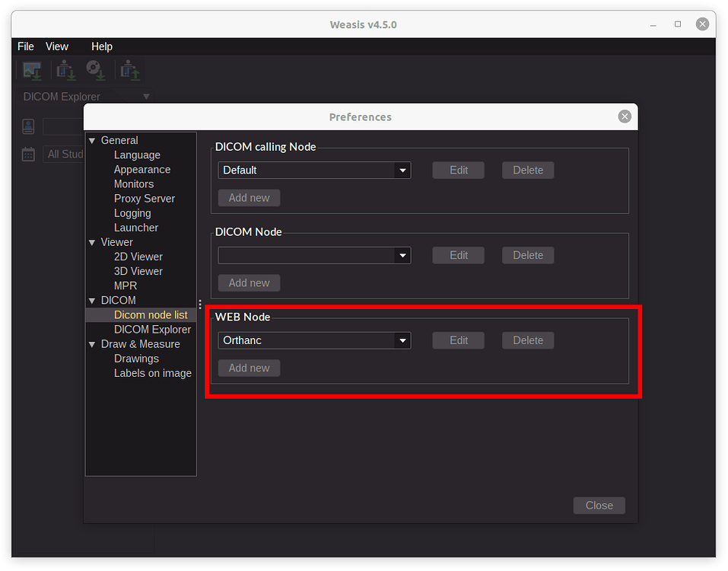This screenshot has width=728, height=571.
Task: Click Edit for DICOM Node
Action: tap(458, 255)
